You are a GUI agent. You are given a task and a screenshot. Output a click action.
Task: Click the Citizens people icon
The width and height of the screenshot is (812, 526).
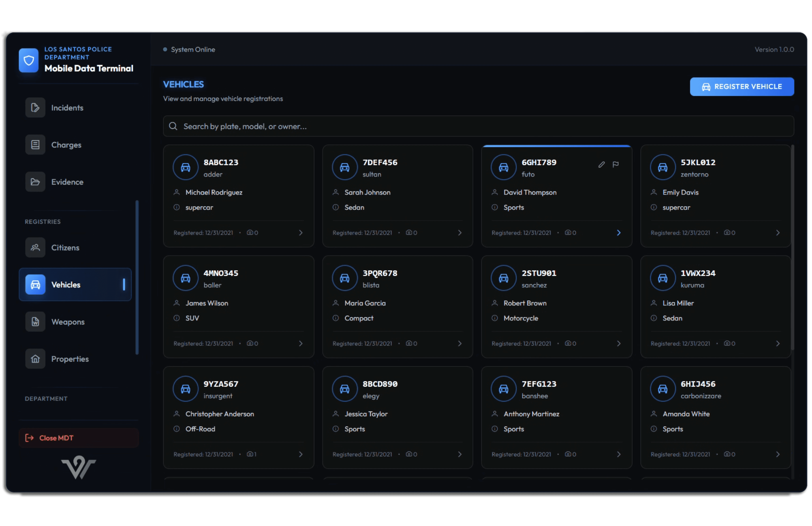pyautogui.click(x=35, y=248)
